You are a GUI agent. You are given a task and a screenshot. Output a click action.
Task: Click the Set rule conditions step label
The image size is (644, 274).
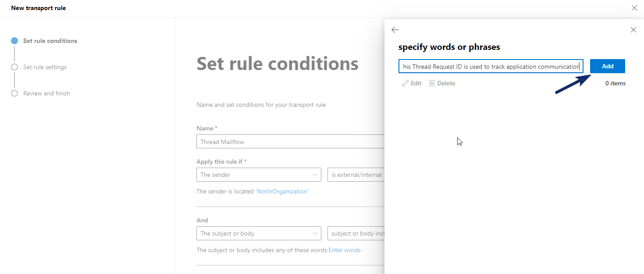pos(50,41)
